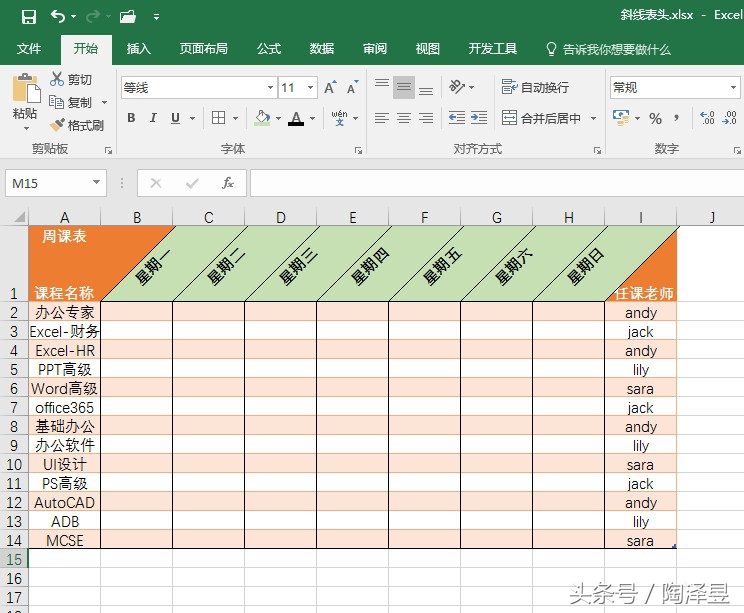The image size is (744, 613).
Task: Apply font color red A
Action: (x=296, y=118)
